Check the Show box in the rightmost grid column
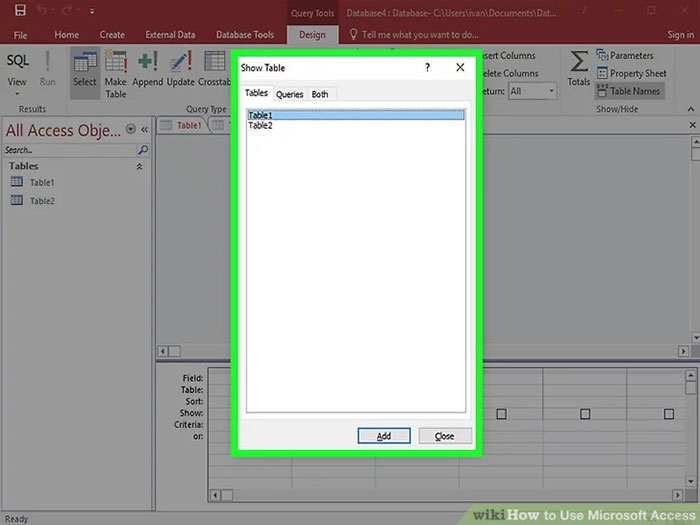Viewport: 700px width, 525px height. tap(669, 413)
